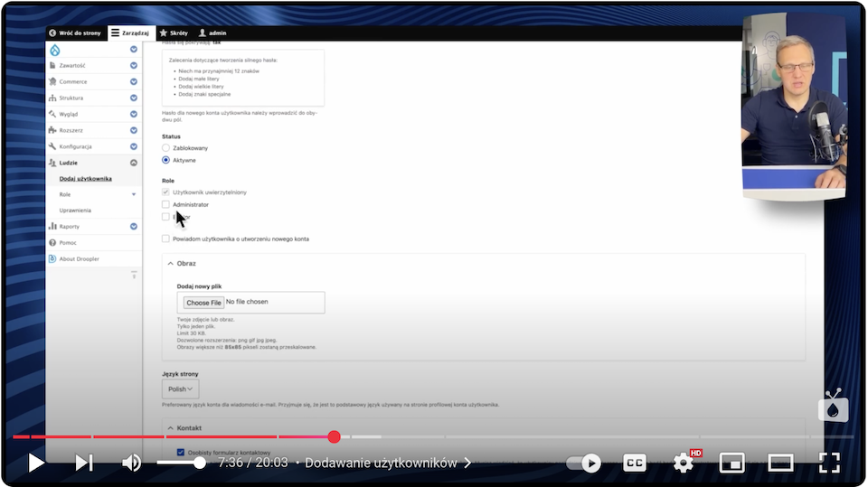
Task: Click the star icon beside Skróty
Action: [x=164, y=33]
